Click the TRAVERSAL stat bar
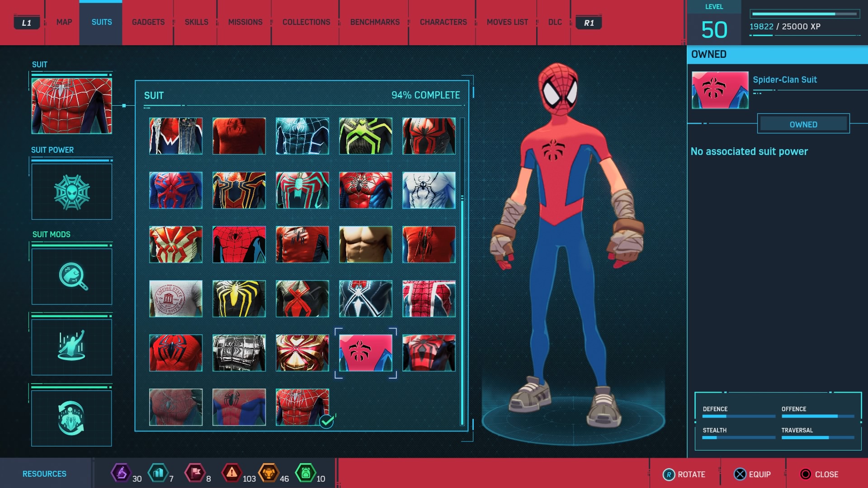Screen dimensions: 868x488 tap(817, 437)
